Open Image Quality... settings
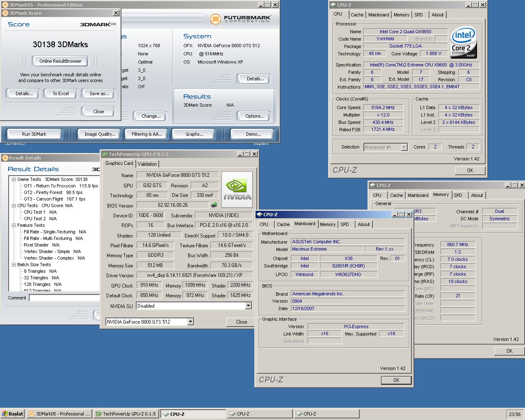Viewport: 525px width, 420px height. click(x=100, y=134)
